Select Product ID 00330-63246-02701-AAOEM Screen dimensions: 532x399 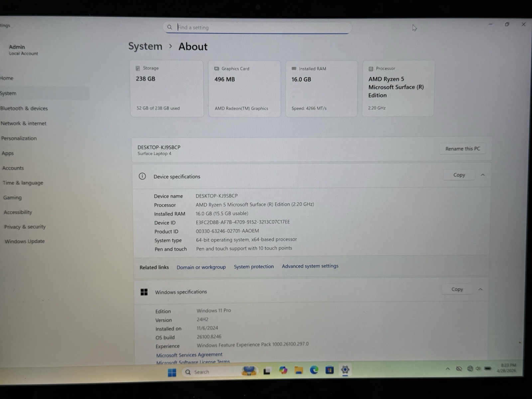(x=227, y=231)
